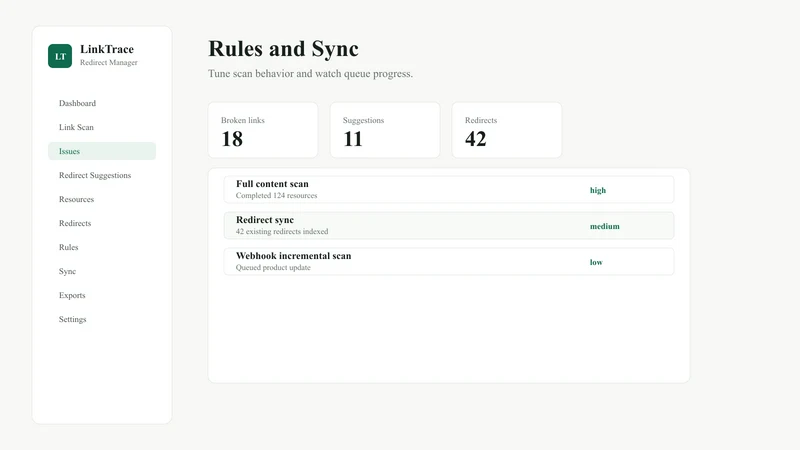Select the Issues sidebar item
Screen dimensions: 800x450
(102, 151)
